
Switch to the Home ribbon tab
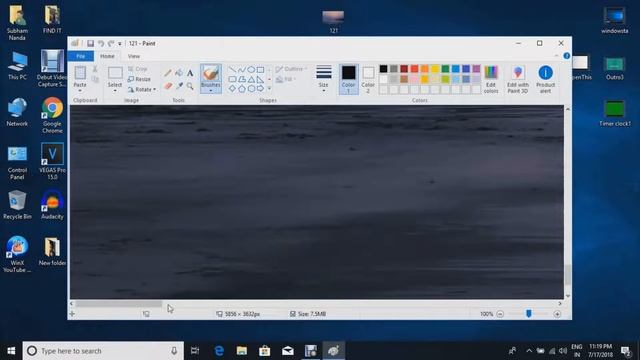point(107,56)
